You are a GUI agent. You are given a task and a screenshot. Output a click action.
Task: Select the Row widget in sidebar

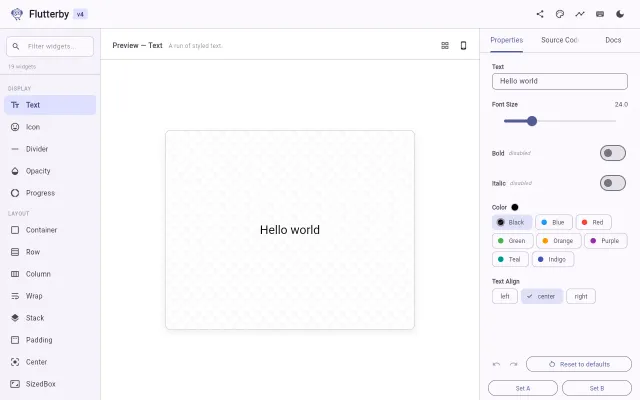(50, 252)
